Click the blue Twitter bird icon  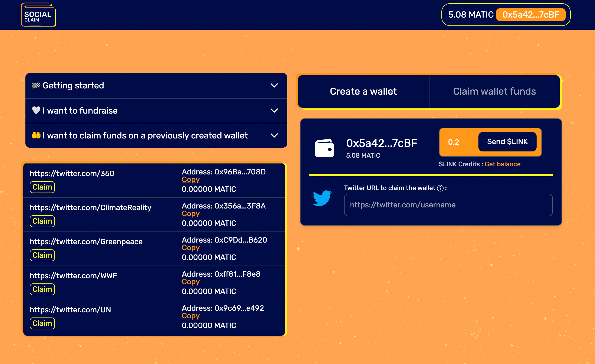click(x=322, y=198)
